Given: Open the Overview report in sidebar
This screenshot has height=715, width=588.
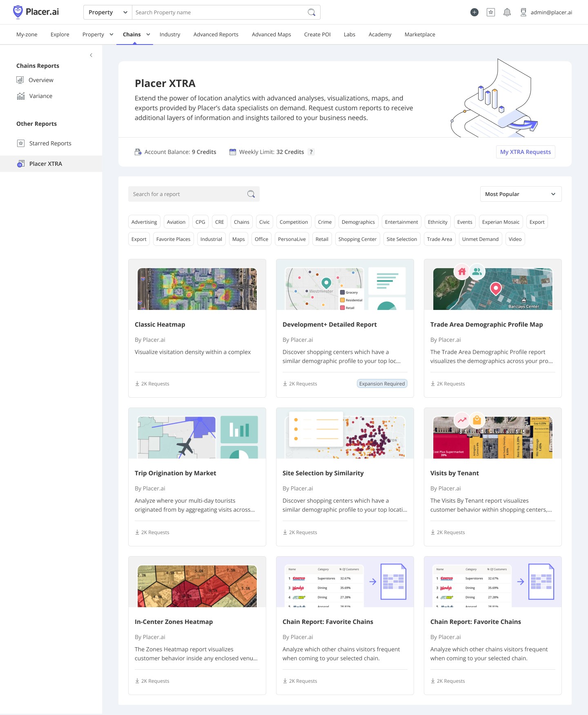Looking at the screenshot, I should (41, 80).
